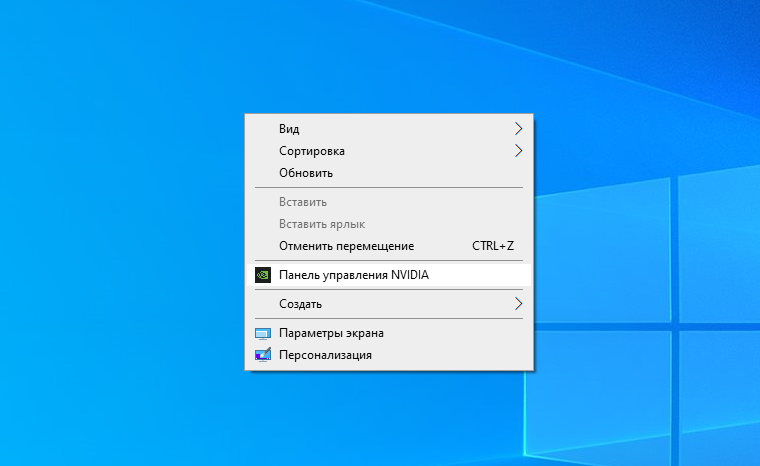
Task: Open Панель управления NVIDIA
Action: coord(389,275)
